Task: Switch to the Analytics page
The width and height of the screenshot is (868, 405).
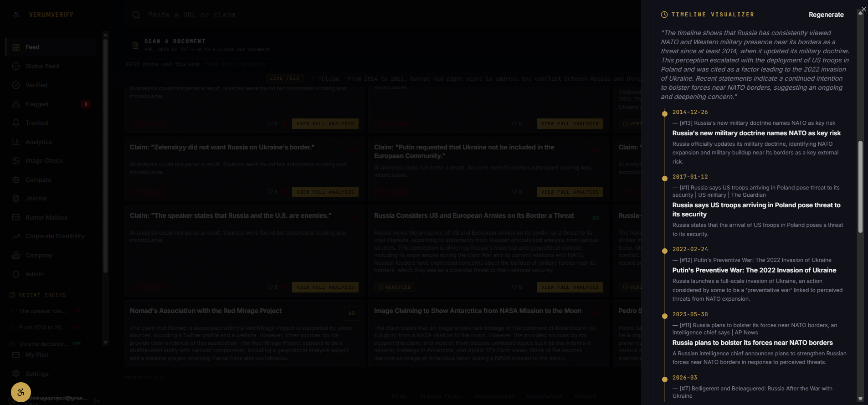Action: tap(51, 142)
